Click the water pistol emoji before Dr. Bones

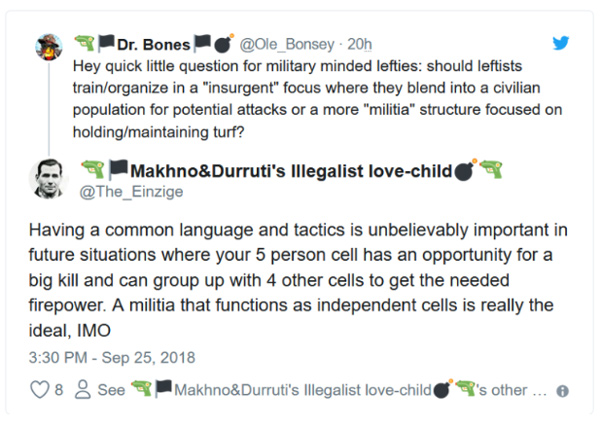coord(84,44)
